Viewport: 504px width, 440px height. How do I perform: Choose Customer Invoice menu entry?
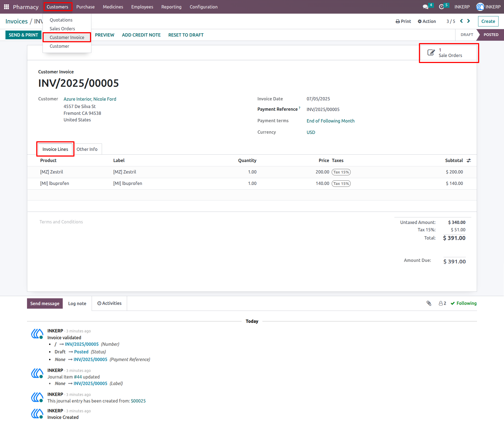(67, 37)
